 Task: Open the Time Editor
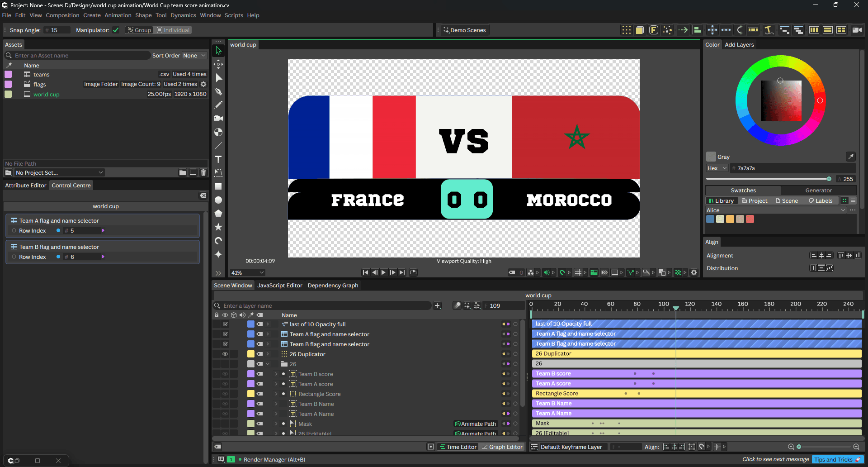[x=458, y=447]
